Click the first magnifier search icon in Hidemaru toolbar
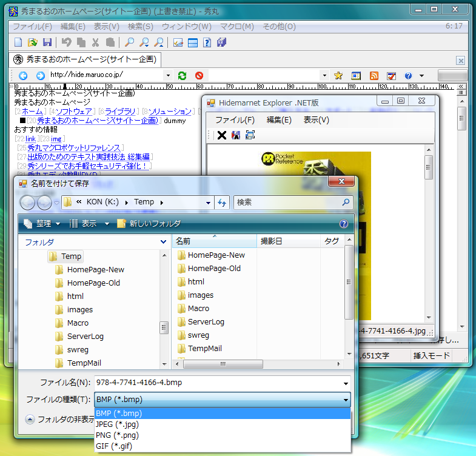The height and width of the screenshot is (456, 476). pos(130,42)
